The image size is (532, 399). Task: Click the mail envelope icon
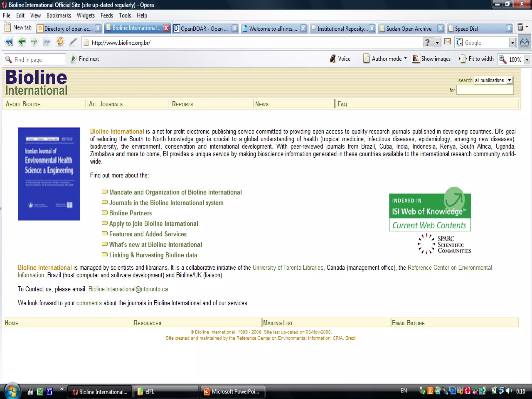[448, 42]
